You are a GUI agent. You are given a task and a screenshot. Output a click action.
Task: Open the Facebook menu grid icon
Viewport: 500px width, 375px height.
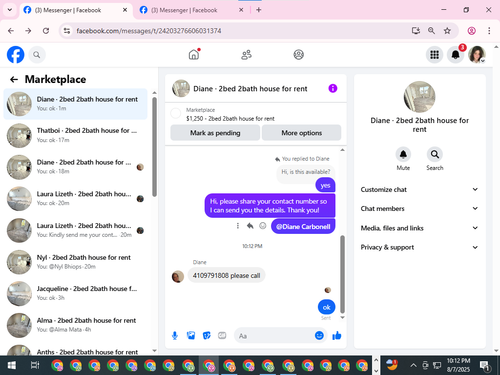[434, 55]
